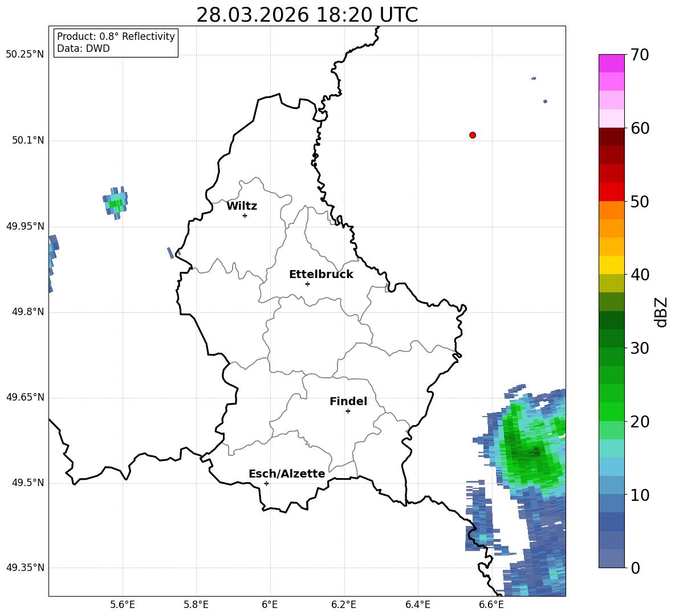675x616 pixels.
Task: Click the 5.8°E longitude label
Action: click(196, 605)
